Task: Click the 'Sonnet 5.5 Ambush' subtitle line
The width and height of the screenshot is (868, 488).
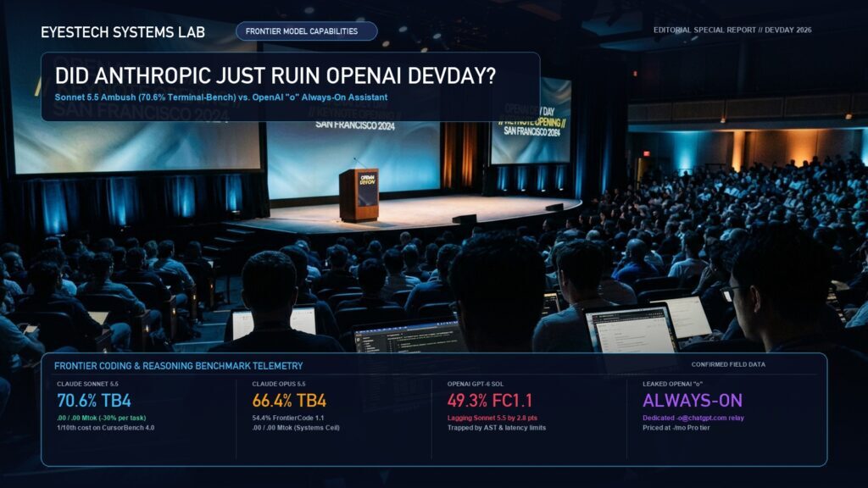Action: click(x=221, y=97)
